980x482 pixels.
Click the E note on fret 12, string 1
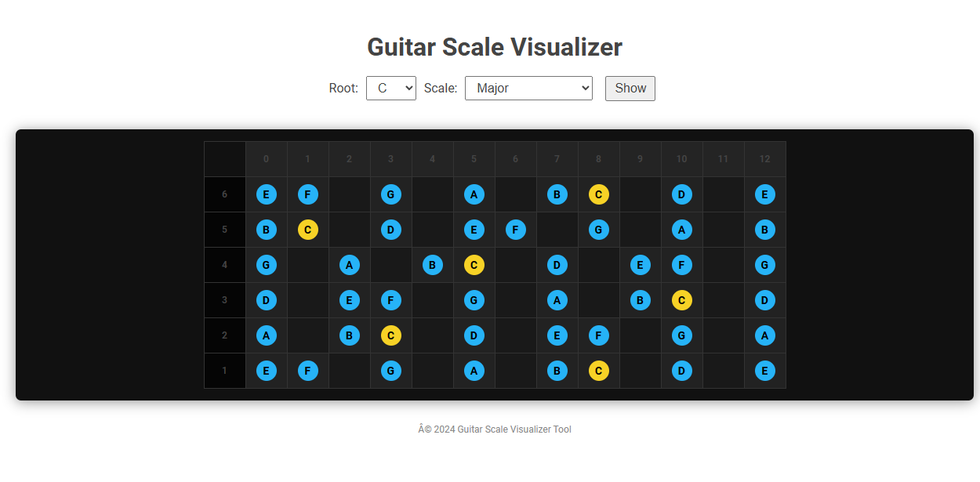pos(764,370)
